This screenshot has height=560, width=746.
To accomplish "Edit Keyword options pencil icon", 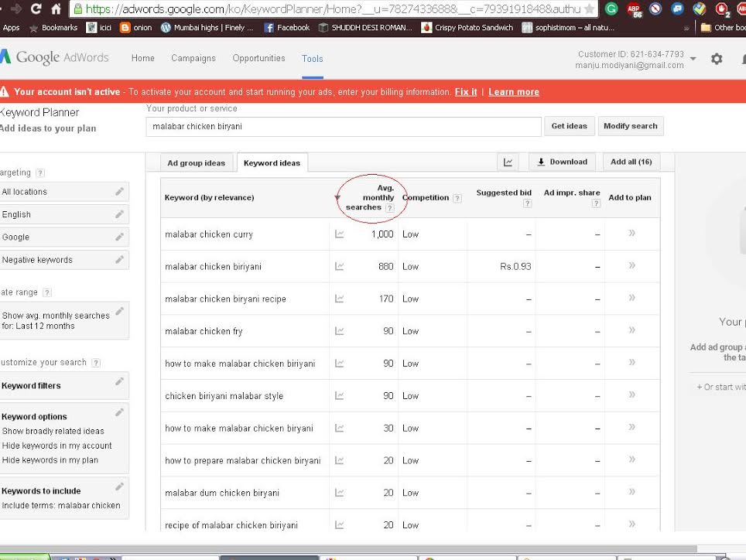I will (x=119, y=412).
